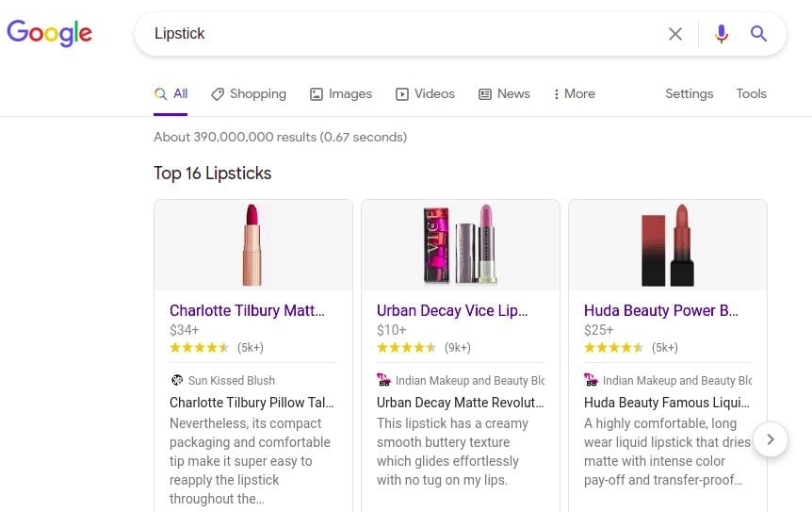
Task: Clear the search box with X icon
Action: (674, 34)
